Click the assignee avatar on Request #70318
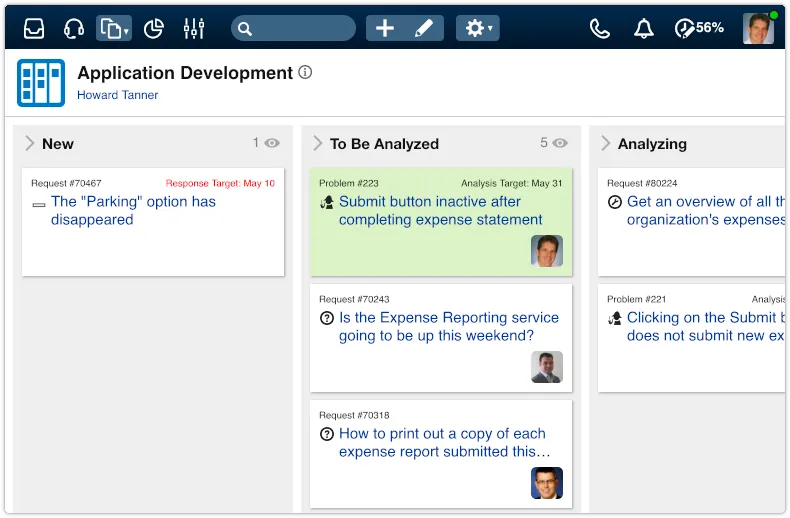790x518 pixels. point(547,483)
